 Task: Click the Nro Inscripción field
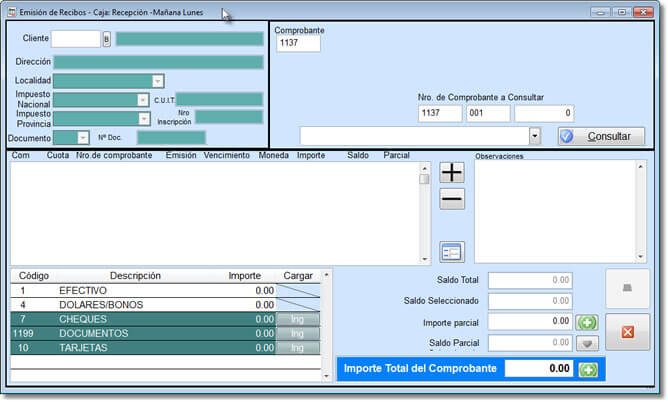tap(229, 117)
